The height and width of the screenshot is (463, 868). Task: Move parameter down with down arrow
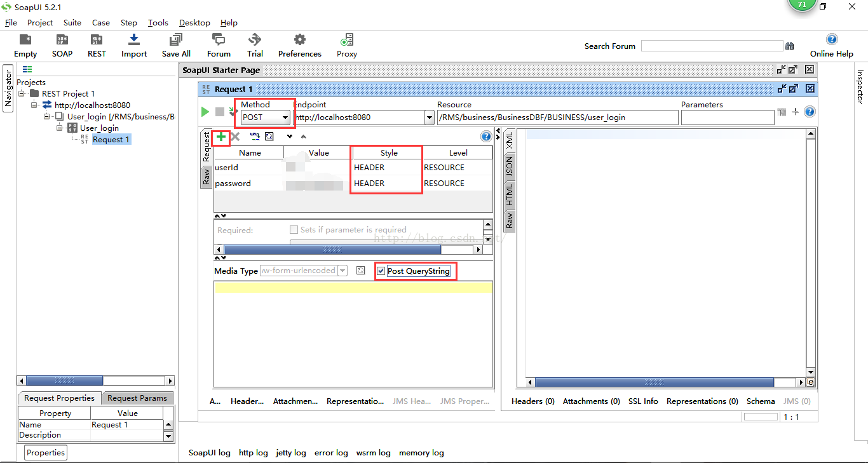click(x=290, y=137)
